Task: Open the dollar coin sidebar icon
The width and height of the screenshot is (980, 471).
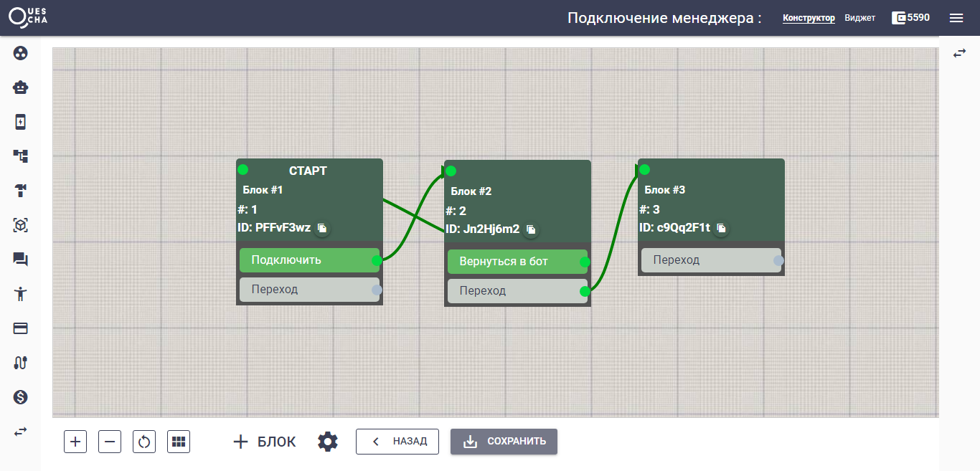Action: 21,397
